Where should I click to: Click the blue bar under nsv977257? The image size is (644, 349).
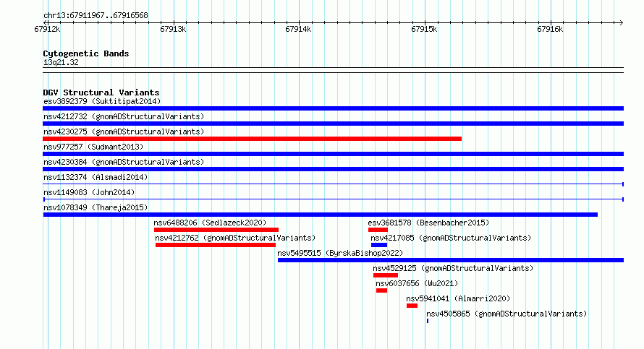point(333,154)
